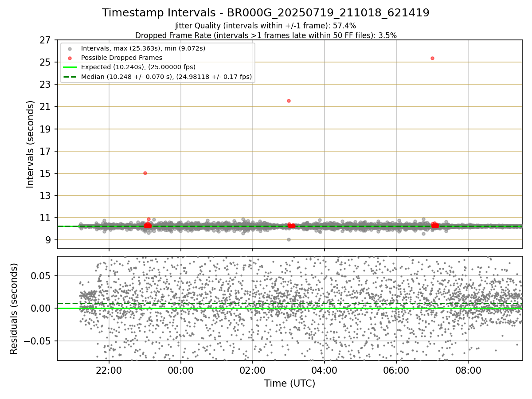This screenshot has width=532, height=399.
Task: Click the 23 y-axis tick label
Action: click(46, 84)
